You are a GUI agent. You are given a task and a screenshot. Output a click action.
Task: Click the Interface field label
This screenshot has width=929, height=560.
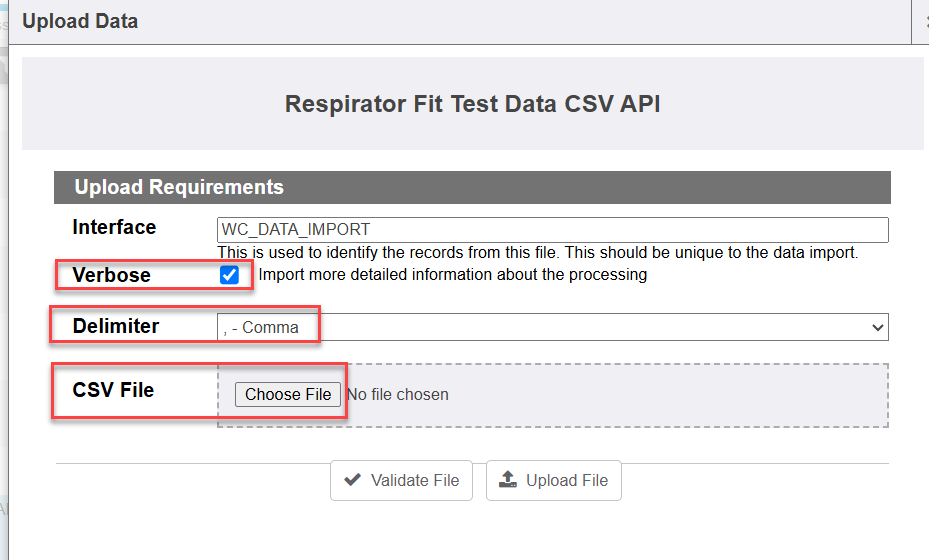coord(114,227)
